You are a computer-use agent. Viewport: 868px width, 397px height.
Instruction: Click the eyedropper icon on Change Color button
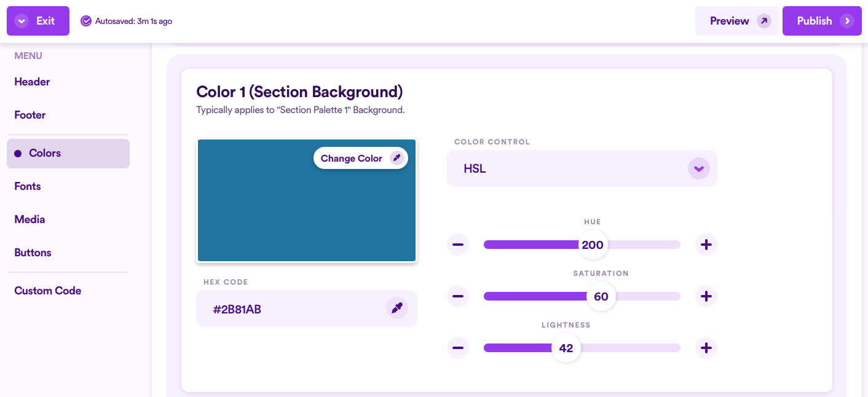[x=397, y=159]
